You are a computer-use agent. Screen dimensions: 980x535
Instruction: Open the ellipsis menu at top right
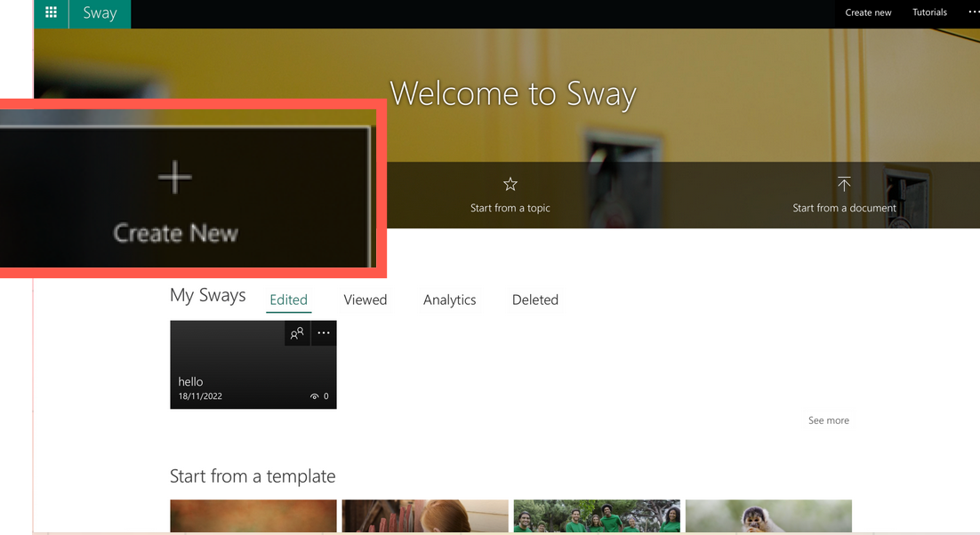(973, 12)
